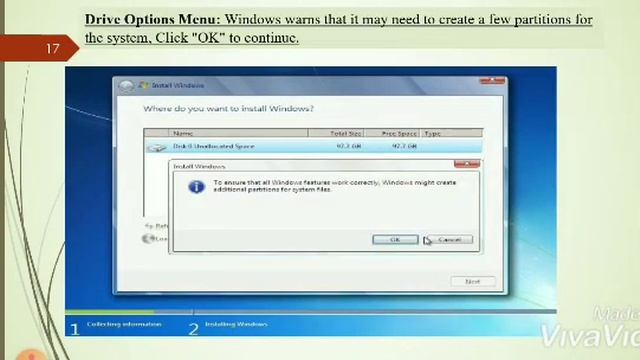The height and width of the screenshot is (360, 640).
Task: Click the Free Space column header
Action: click(x=392, y=133)
